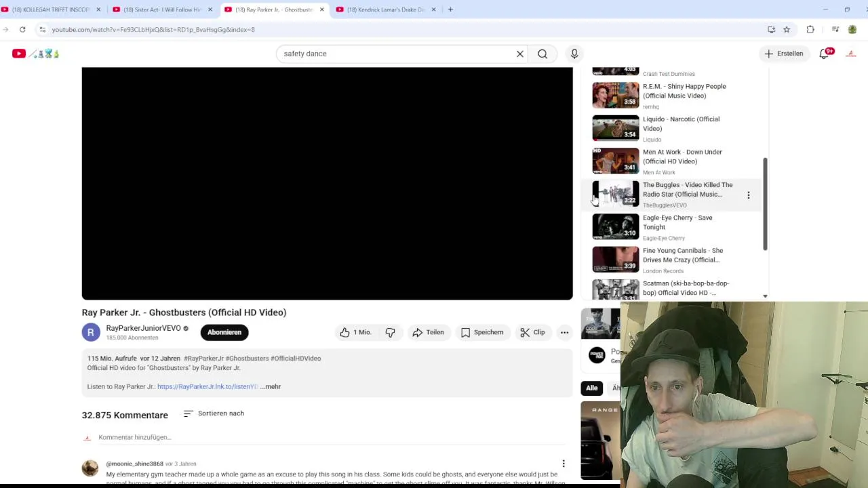Play R.E.M. Shiny Happy People thumbnail

pyautogui.click(x=616, y=95)
